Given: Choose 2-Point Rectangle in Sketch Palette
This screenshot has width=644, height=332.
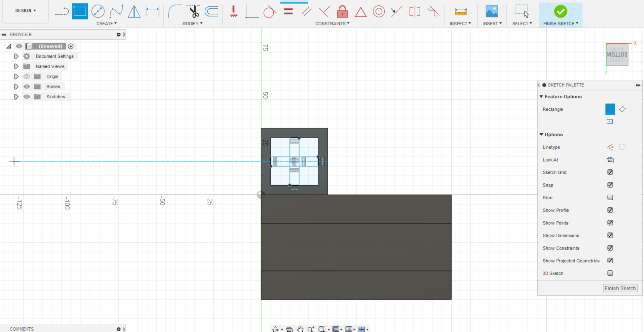Looking at the screenshot, I should coord(610,109).
